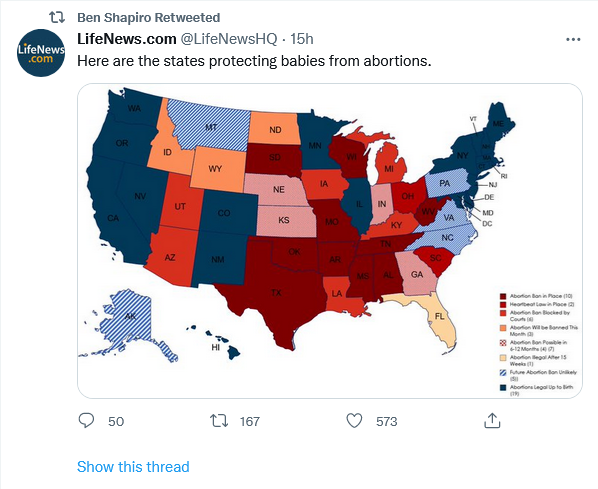598x489 pixels.
Task: Open the share tweet icon
Action: [x=492, y=421]
